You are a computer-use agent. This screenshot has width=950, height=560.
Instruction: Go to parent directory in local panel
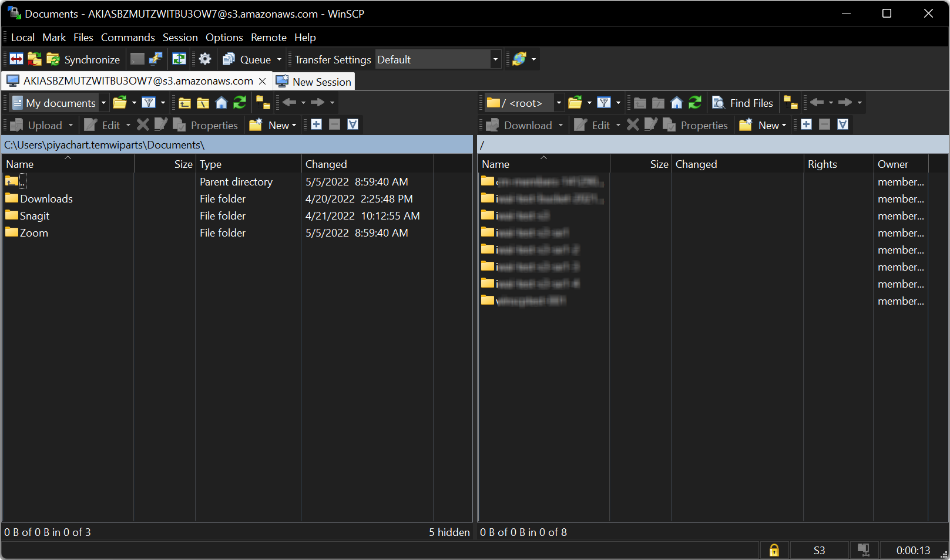click(184, 103)
